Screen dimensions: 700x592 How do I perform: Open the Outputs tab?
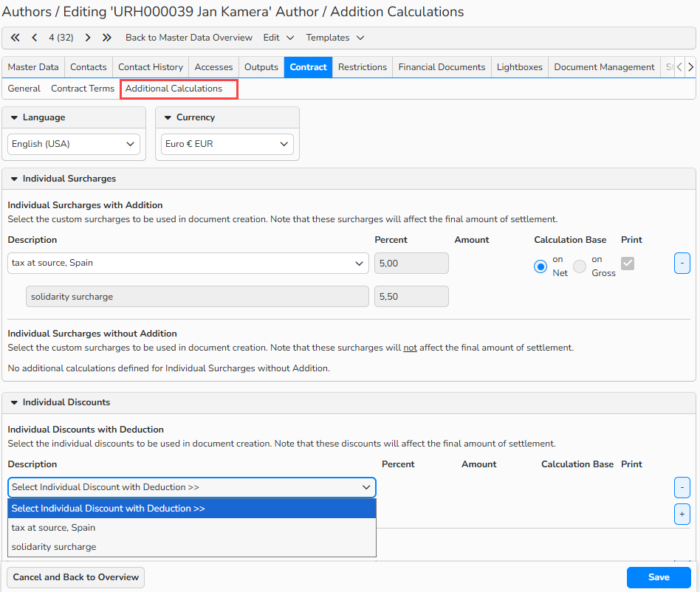[261, 67]
